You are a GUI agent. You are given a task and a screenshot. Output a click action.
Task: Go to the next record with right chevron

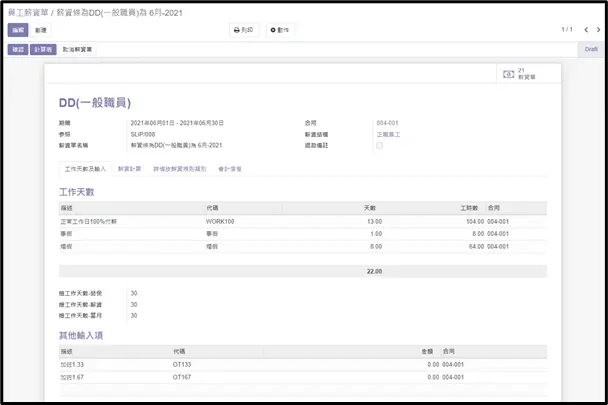[598, 30]
